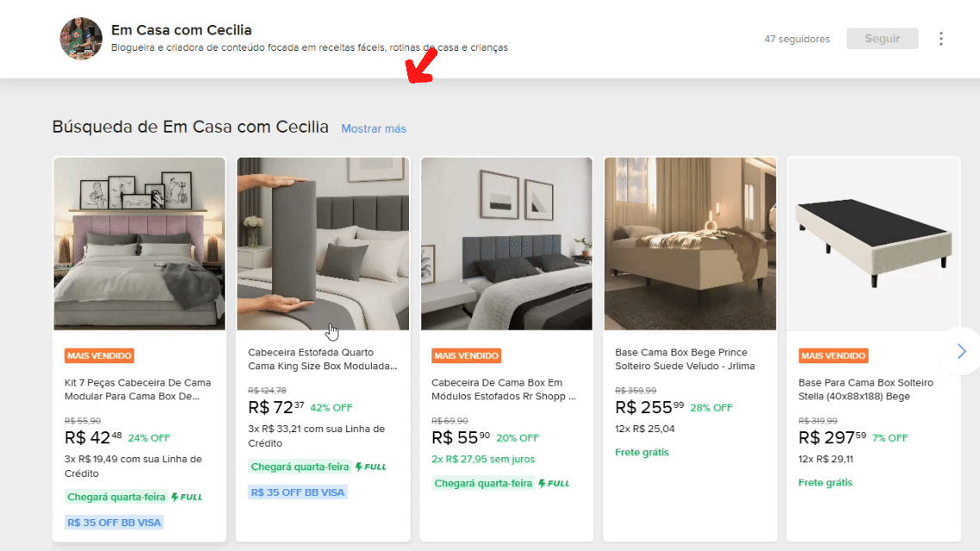Click "Chegará quarta-feira" tag on Kit 7 Peças

(115, 497)
